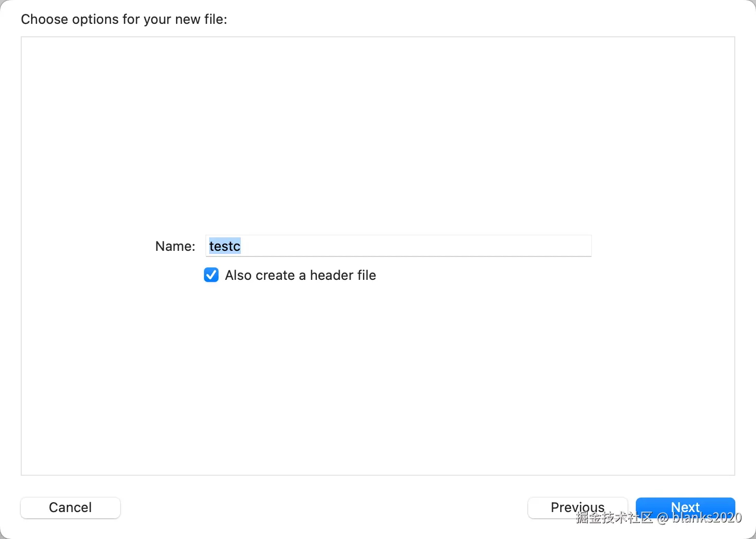This screenshot has height=539, width=756.
Task: Focus the file name input box
Action: [398, 246]
